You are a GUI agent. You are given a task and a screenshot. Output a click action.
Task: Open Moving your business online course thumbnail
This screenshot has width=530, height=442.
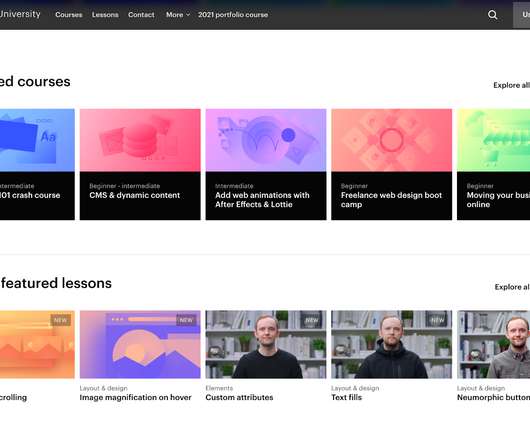point(493,140)
